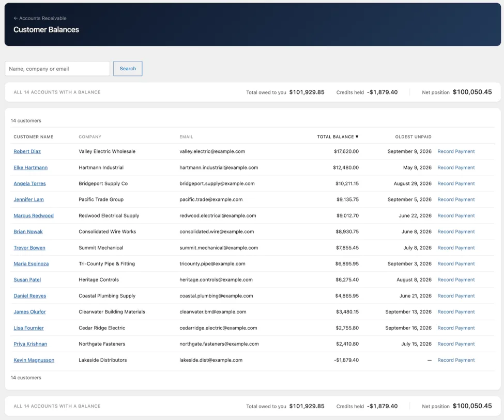Open Susan Patel customer page
The height and width of the screenshot is (420, 504).
27,280
